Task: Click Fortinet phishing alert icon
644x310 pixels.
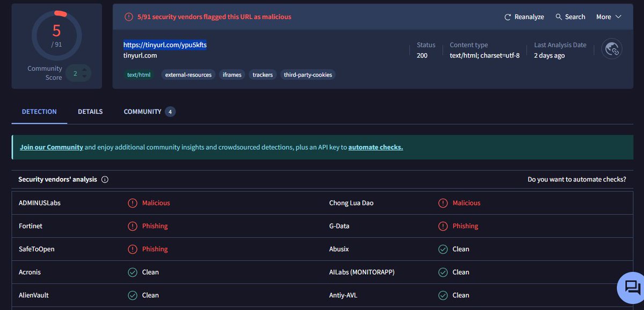Action: tap(133, 226)
